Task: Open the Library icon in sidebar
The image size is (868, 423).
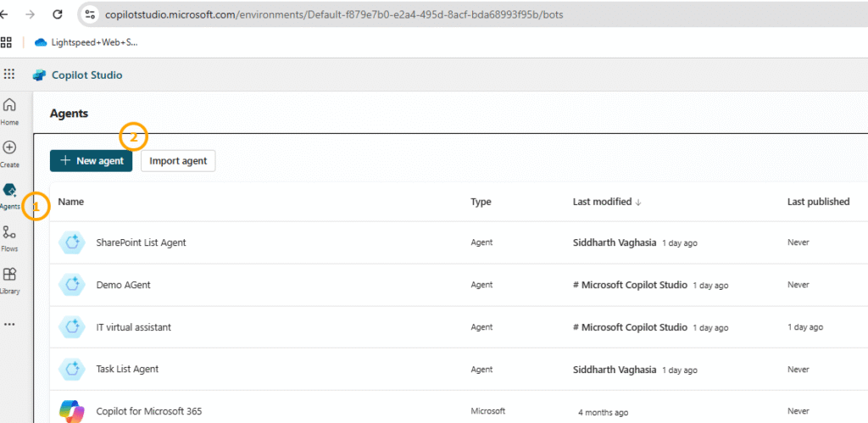Action: coord(9,275)
